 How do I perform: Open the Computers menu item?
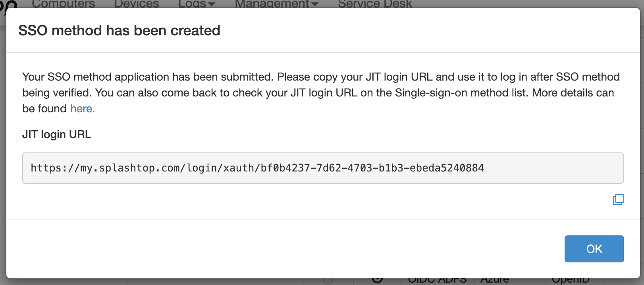coord(63,4)
